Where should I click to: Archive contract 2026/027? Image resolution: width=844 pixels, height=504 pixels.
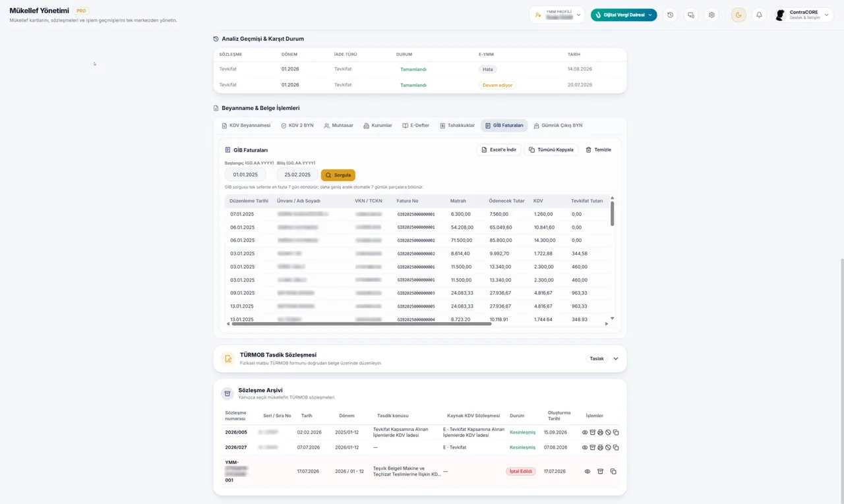[x=592, y=447]
